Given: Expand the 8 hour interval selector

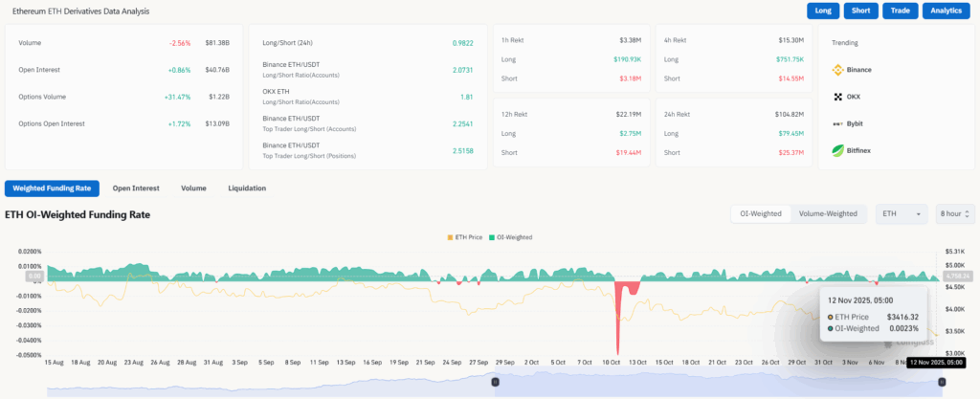Looking at the screenshot, I should 955,213.
